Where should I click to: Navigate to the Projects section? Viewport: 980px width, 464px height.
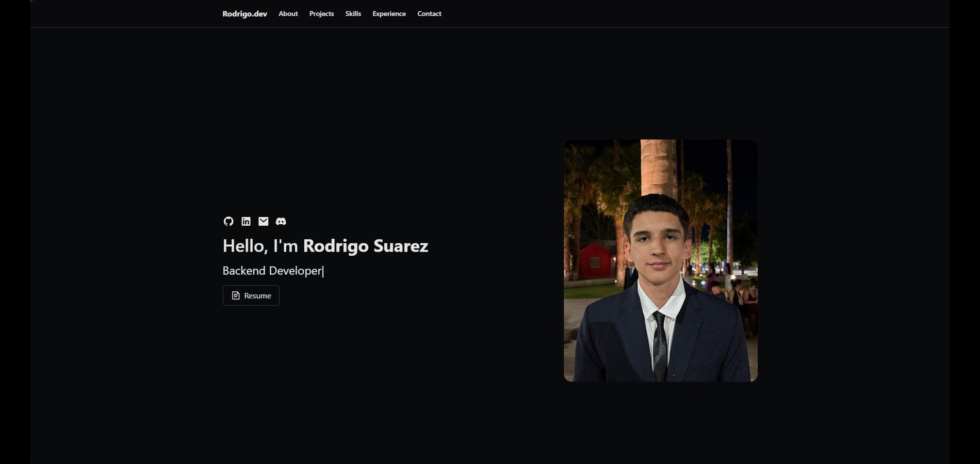pyautogui.click(x=321, y=13)
